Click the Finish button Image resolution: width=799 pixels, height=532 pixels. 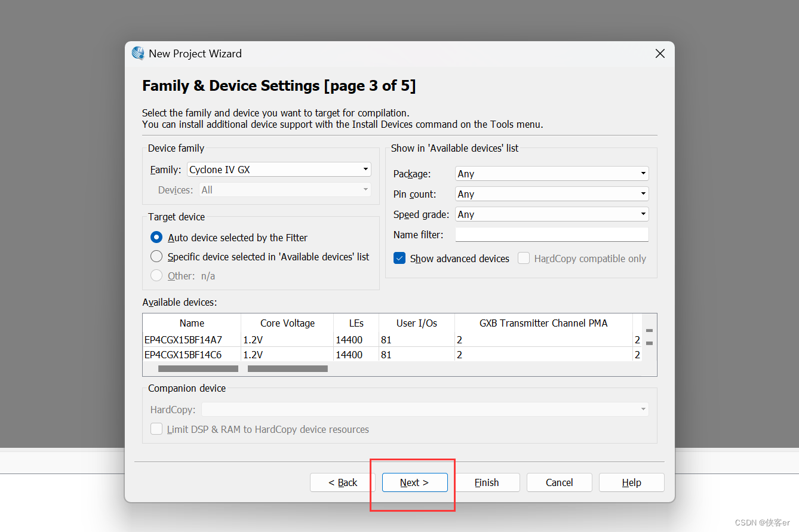click(487, 482)
